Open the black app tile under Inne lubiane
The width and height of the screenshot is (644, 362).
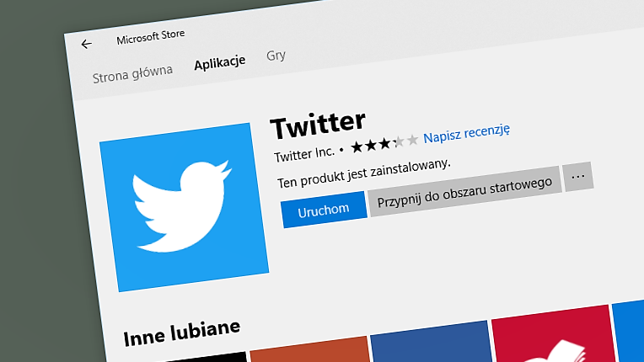(x=207, y=357)
